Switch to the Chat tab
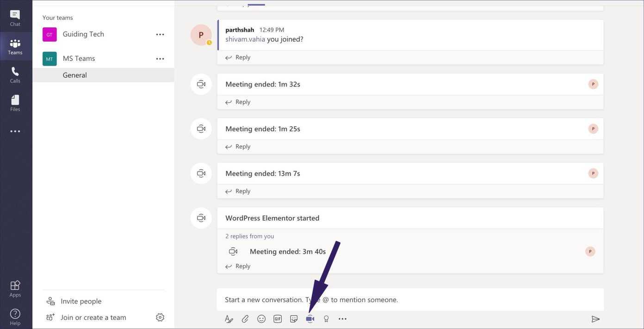The height and width of the screenshot is (329, 644). click(15, 18)
